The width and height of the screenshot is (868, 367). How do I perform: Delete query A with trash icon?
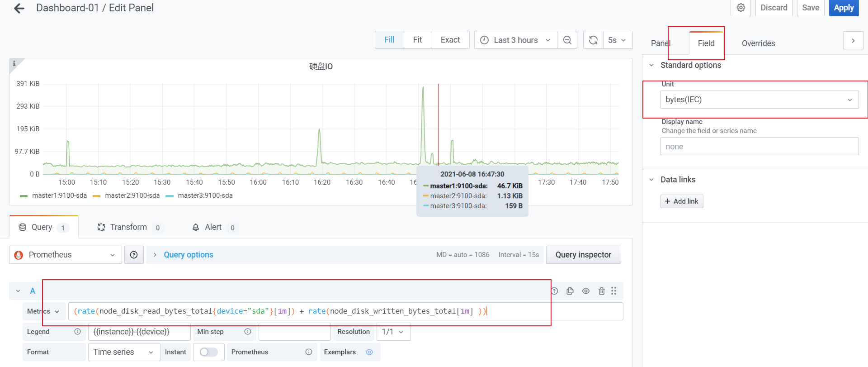point(601,291)
